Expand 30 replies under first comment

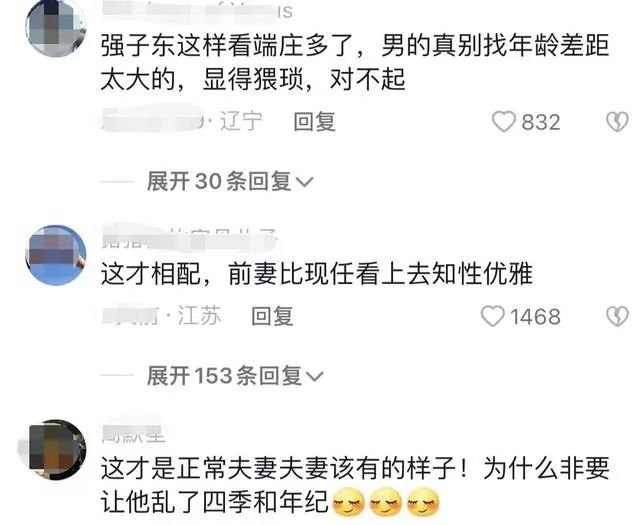pos(229,181)
